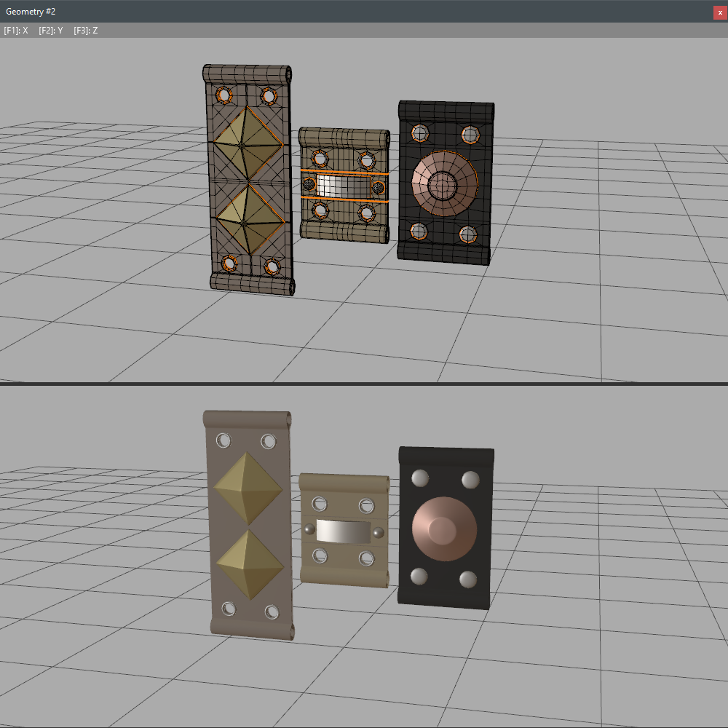Screen dimensions: 728x728
Task: Select the tall diamond-studded buckle in shaded view
Action: [x=248, y=525]
